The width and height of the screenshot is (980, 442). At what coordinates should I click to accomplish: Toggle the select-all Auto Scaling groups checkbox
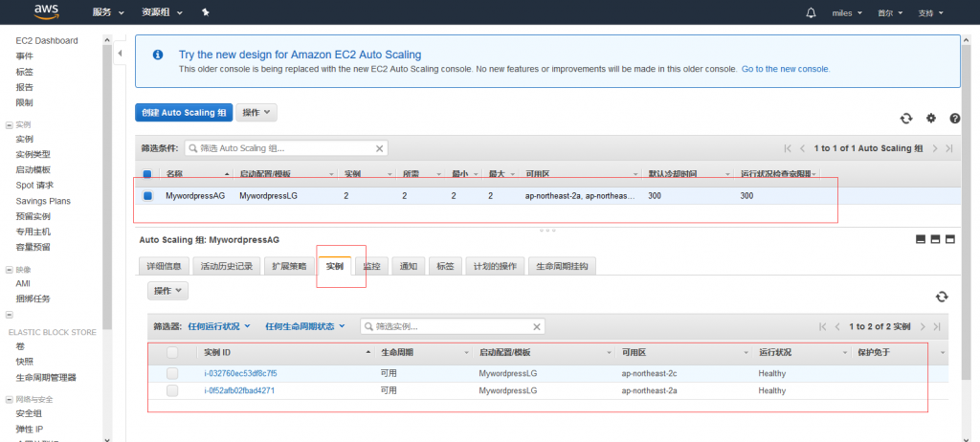[x=147, y=174]
